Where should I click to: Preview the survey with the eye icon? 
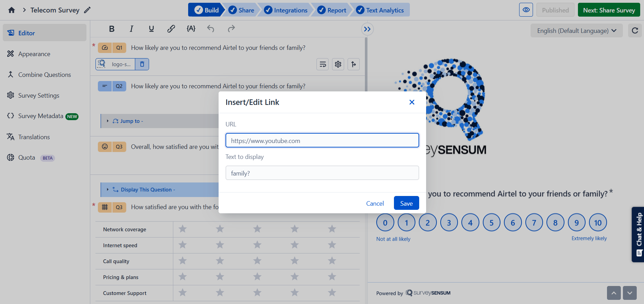pyautogui.click(x=526, y=10)
